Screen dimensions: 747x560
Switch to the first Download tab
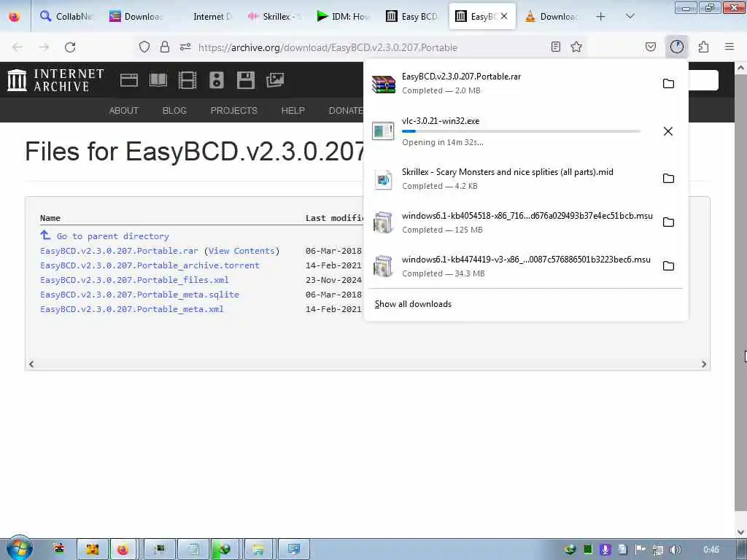[136, 16]
